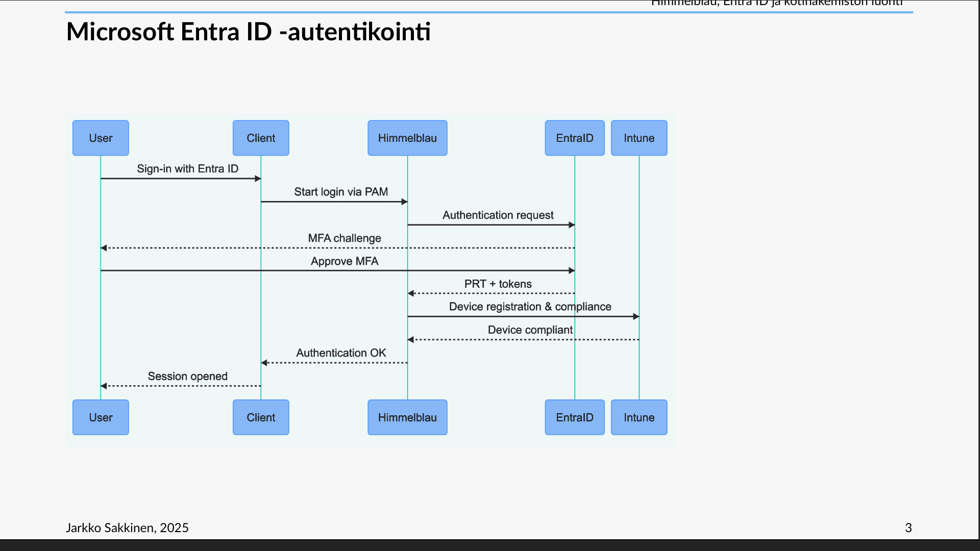Select the bottom Intune box
The image size is (980, 551).
click(x=639, y=417)
